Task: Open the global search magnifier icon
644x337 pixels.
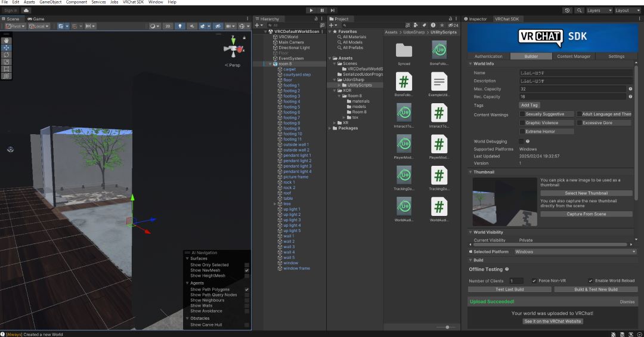Action: pos(579,10)
